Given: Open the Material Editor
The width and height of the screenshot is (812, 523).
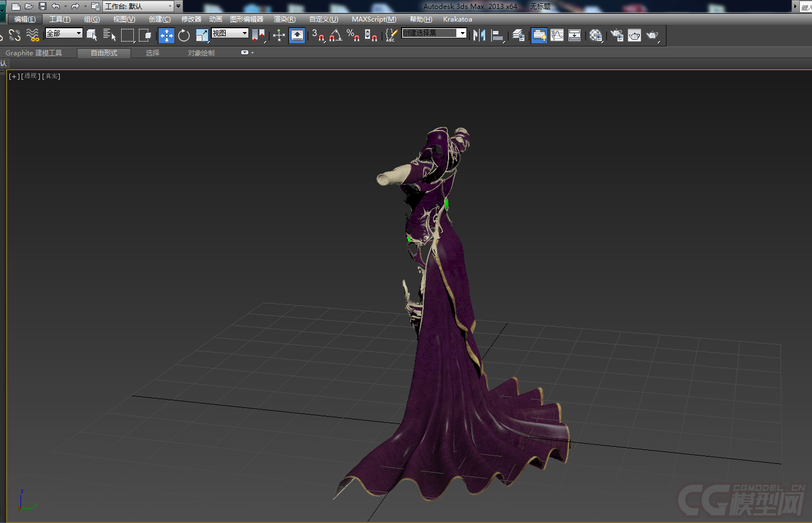Looking at the screenshot, I should [596, 35].
